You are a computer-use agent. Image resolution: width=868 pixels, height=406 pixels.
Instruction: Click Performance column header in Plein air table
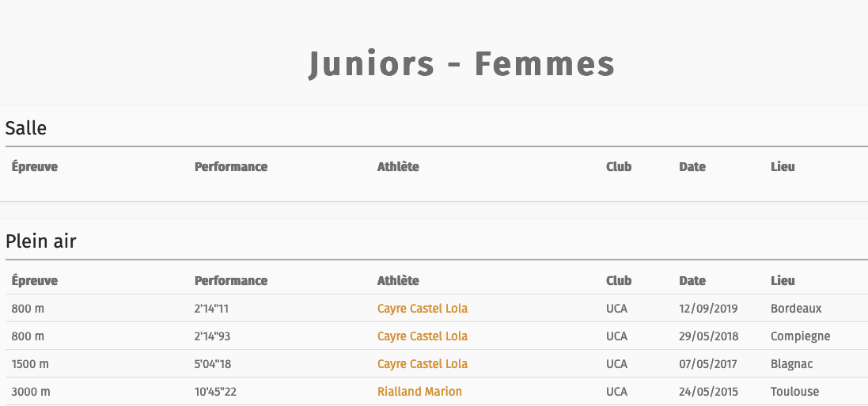coord(231,281)
